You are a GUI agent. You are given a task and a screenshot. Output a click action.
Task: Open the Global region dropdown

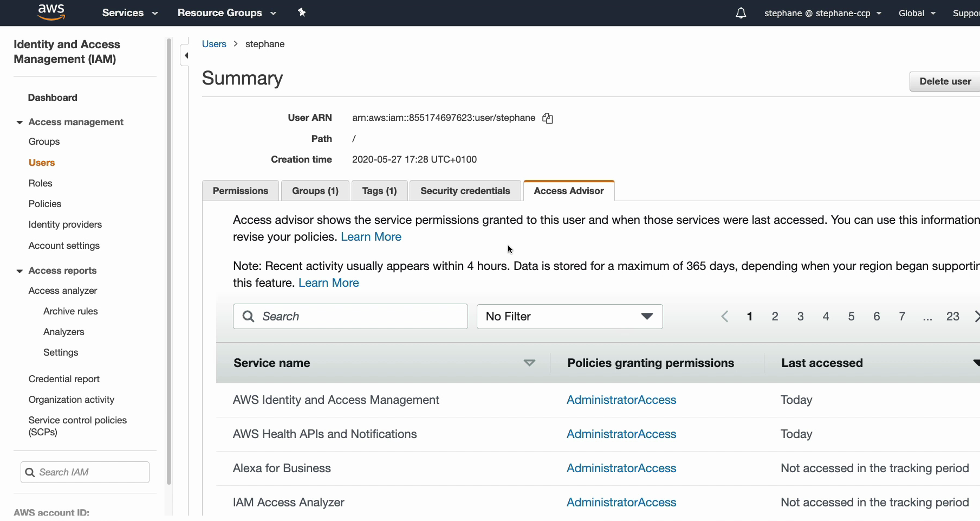(917, 13)
